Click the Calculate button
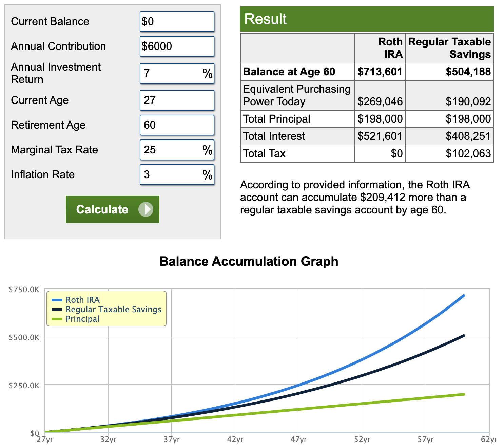The width and height of the screenshot is (504, 448). pyautogui.click(x=113, y=209)
